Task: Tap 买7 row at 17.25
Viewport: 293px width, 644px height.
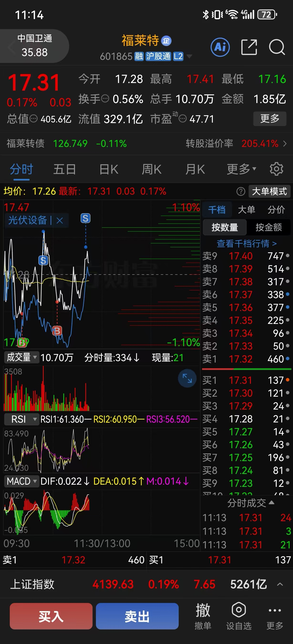Action: pyautogui.click(x=246, y=457)
